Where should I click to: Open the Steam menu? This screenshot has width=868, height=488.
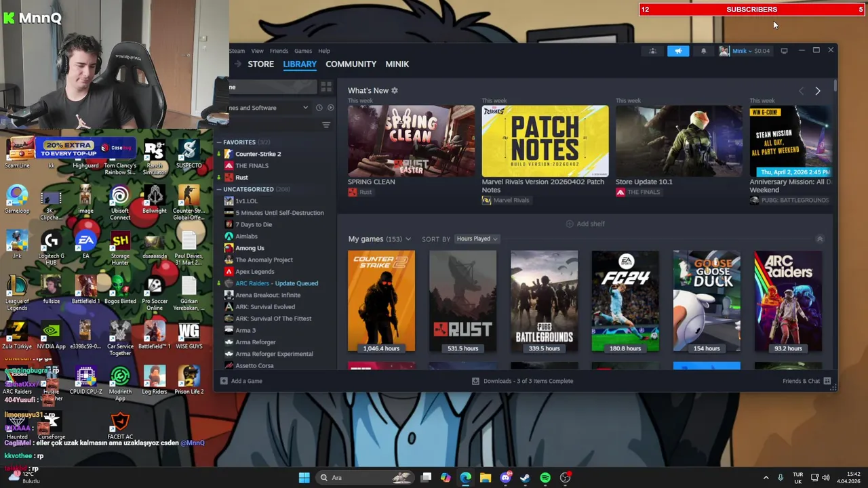point(237,51)
